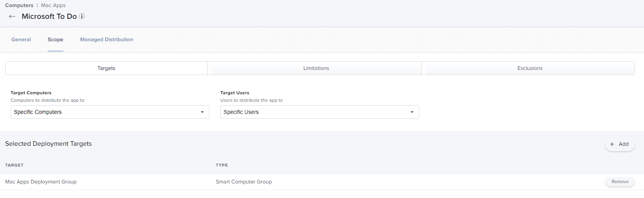Open the Target Users dropdown
644x198 pixels.
pyautogui.click(x=320, y=112)
